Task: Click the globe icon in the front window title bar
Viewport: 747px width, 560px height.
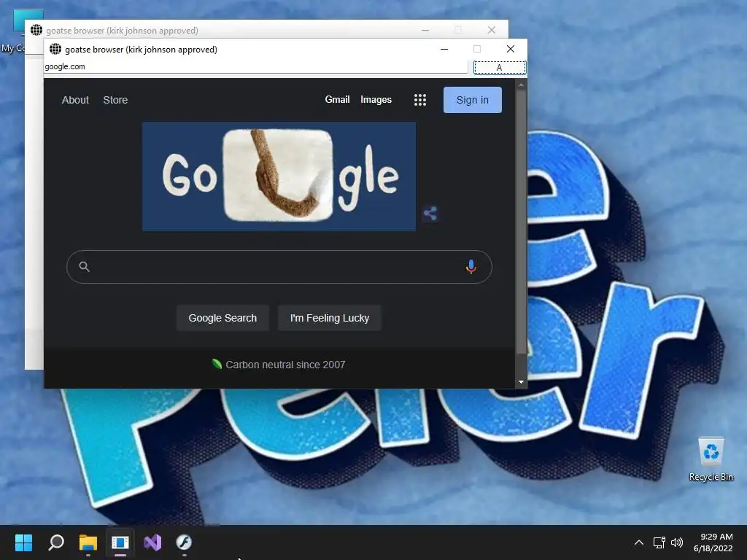Action: (55, 49)
